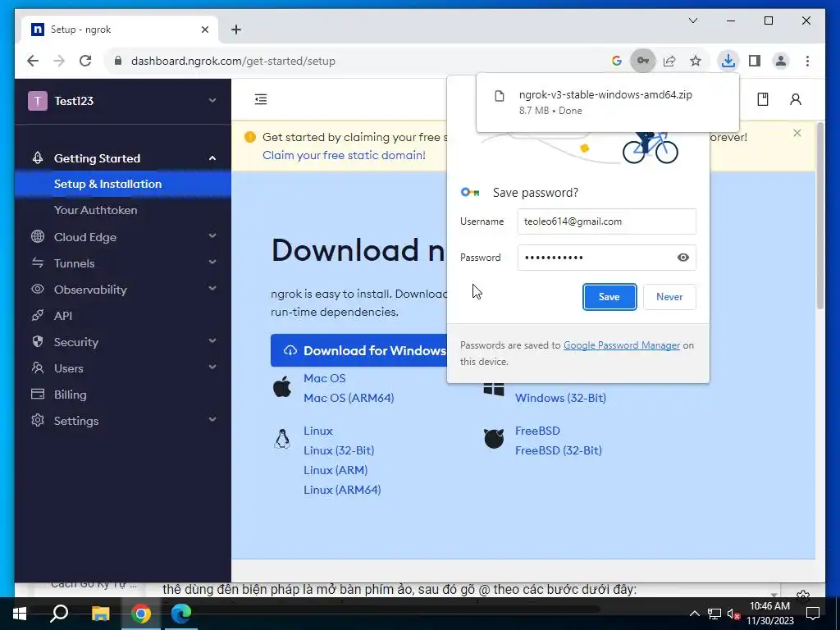Save the password in Chrome
Screen dimensions: 840x630
pos(609,297)
